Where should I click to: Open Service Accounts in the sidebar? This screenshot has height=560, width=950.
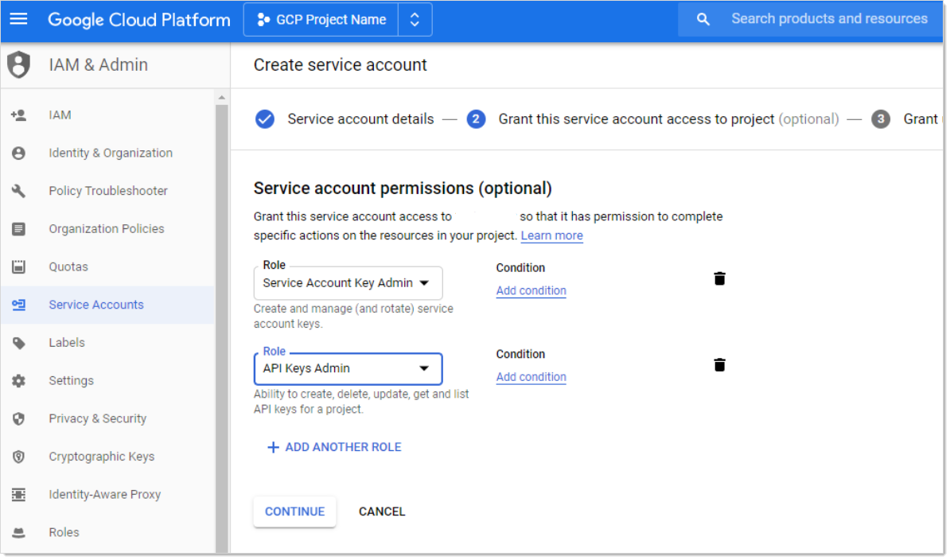96,305
